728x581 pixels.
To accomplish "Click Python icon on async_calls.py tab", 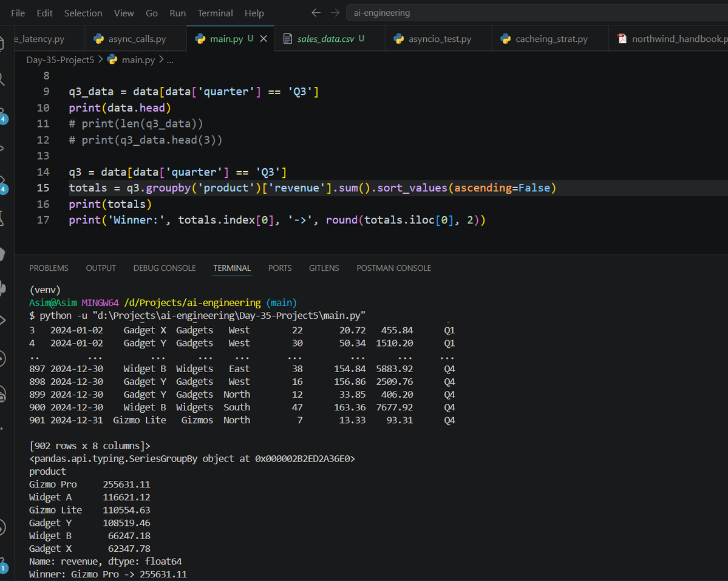I will pyautogui.click(x=99, y=39).
